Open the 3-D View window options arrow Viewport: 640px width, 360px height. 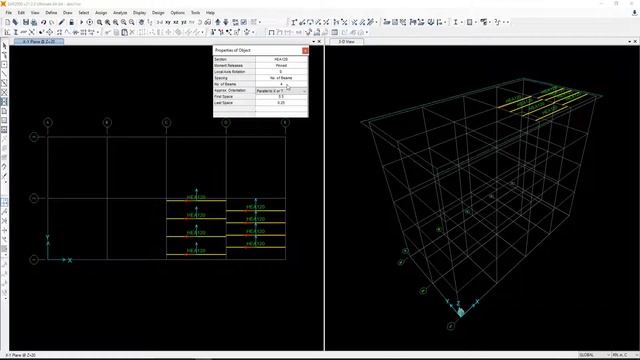[629, 42]
